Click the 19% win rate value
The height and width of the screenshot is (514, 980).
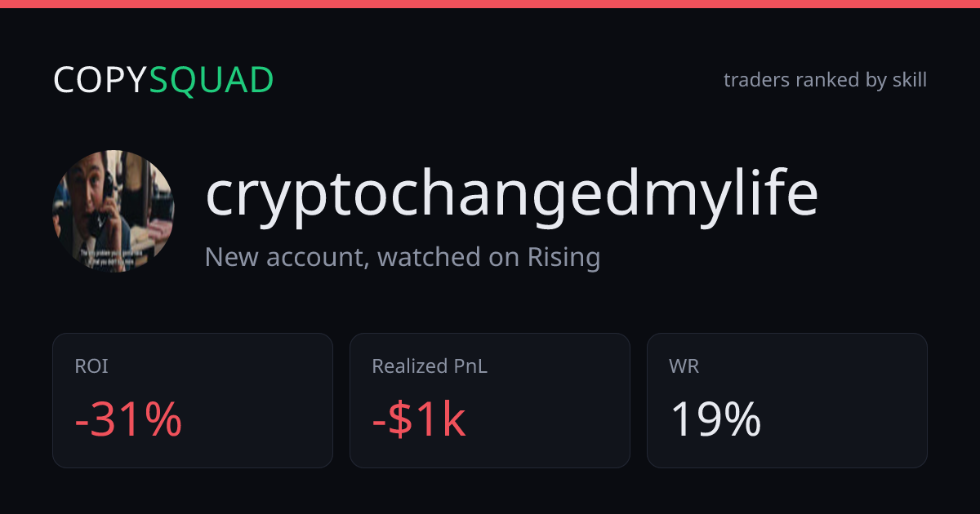(715, 420)
